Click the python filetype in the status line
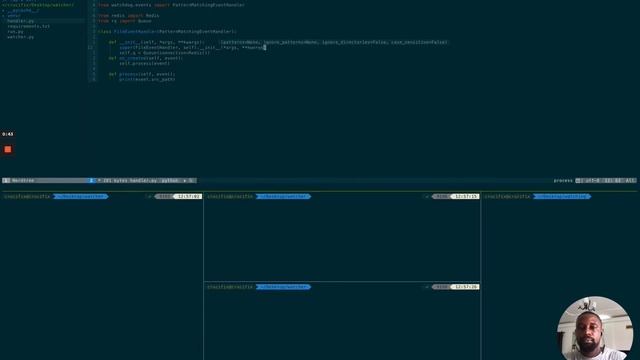The width and height of the screenshot is (640, 360). (169, 180)
